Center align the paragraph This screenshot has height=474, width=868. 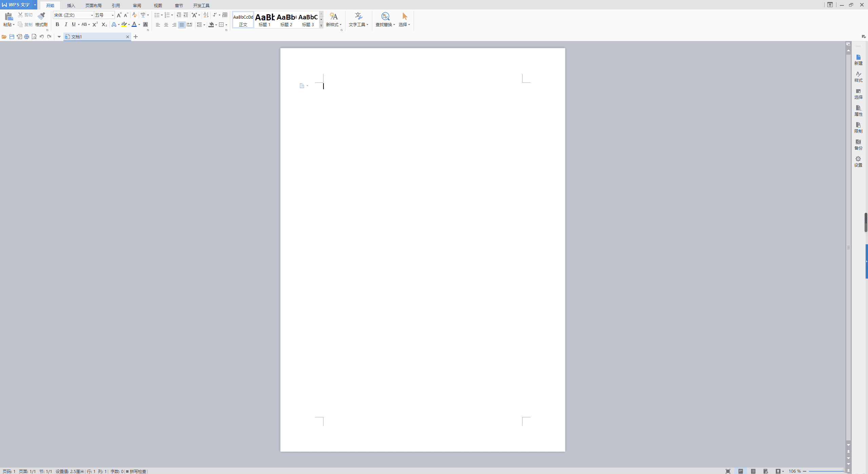166,25
